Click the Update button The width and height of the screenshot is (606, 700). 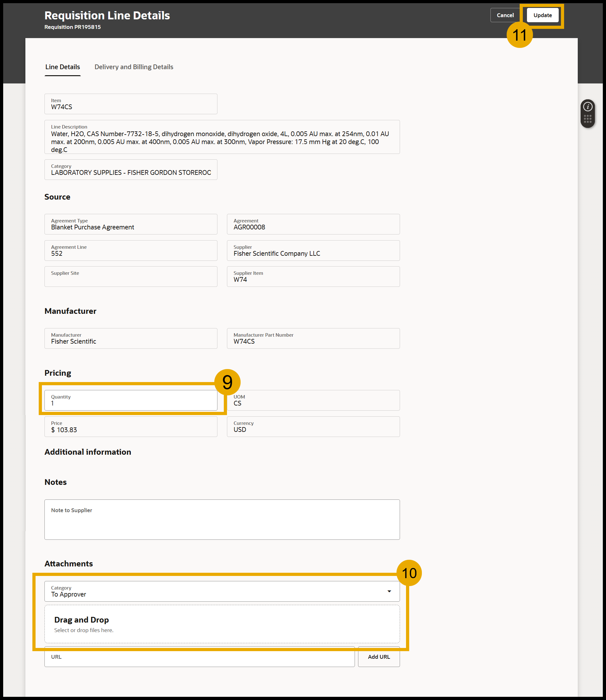click(x=543, y=15)
